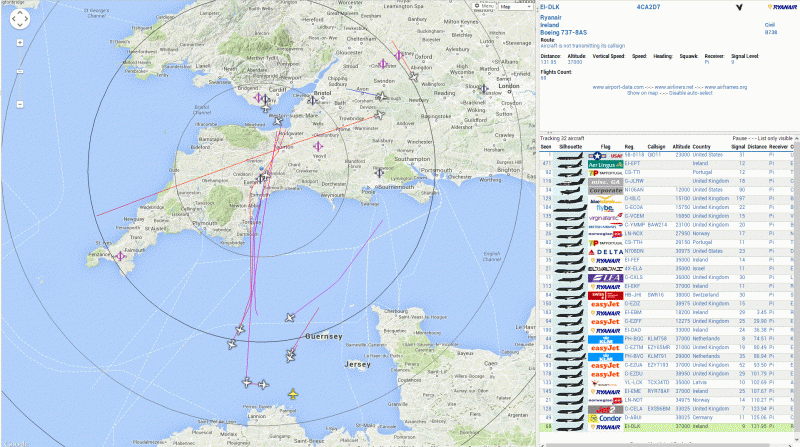Sort list by the Seen column
Screen dimensions: 800x447
[546, 147]
